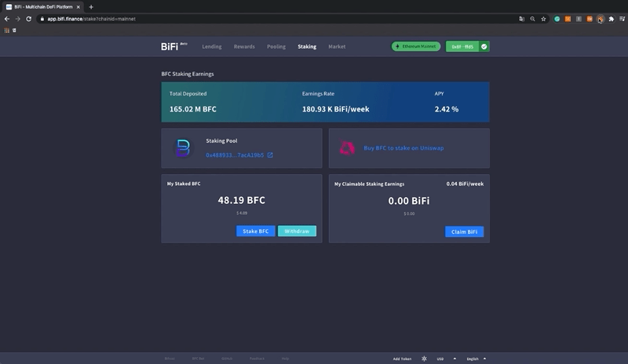This screenshot has height=364, width=628.
Task: Expand the English language dropdown
Action: coord(476,359)
